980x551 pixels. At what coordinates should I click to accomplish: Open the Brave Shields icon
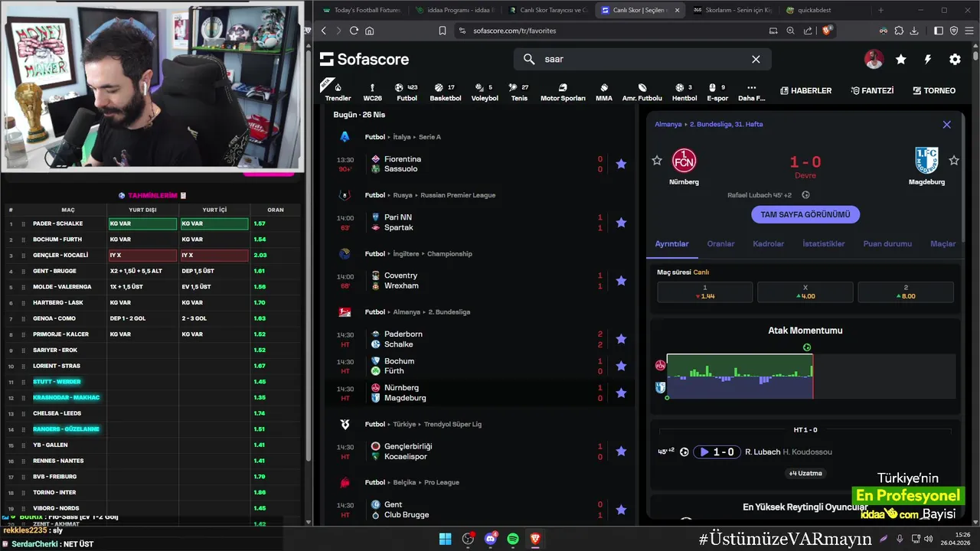[x=827, y=31]
